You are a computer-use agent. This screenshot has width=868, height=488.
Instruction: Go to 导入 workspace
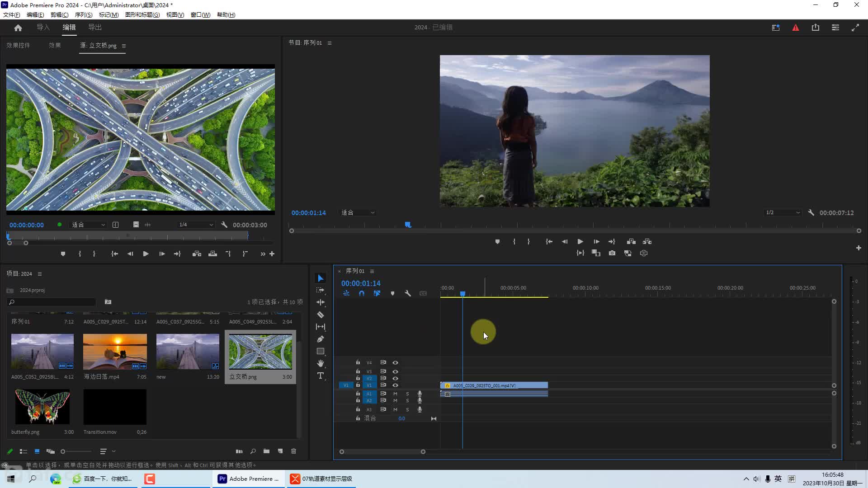pos(43,28)
